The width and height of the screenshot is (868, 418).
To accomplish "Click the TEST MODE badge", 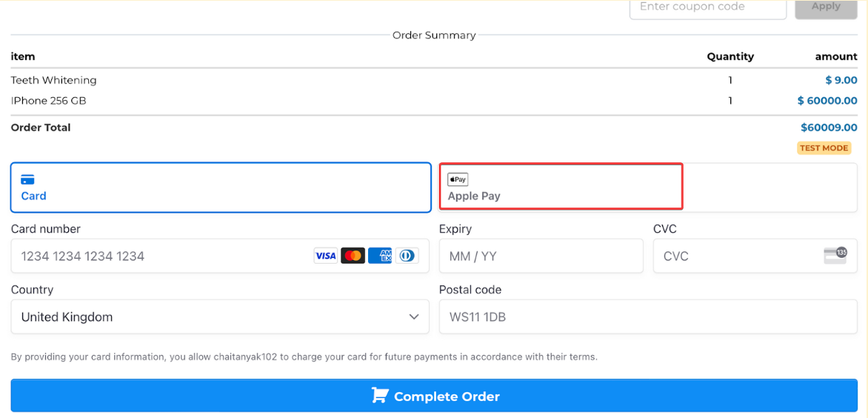I will pyautogui.click(x=824, y=147).
